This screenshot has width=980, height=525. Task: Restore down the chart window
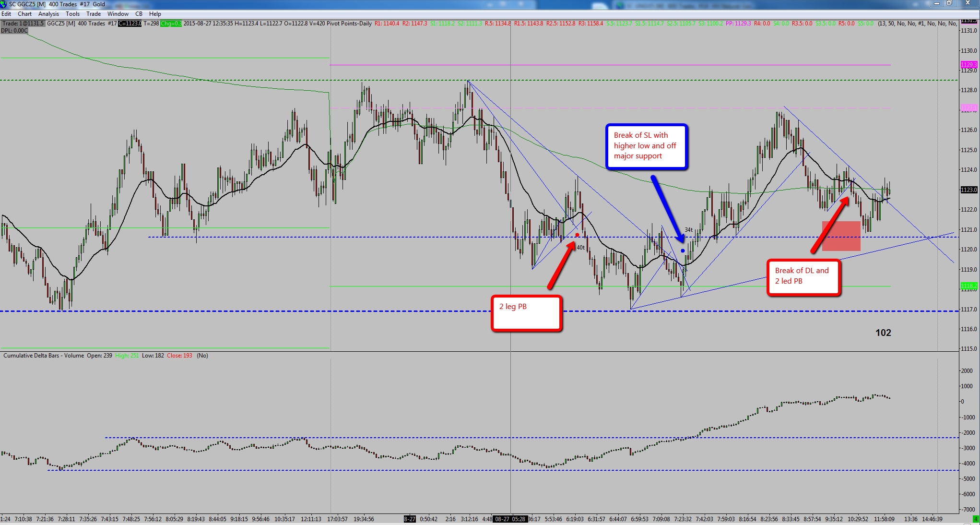point(949,3)
